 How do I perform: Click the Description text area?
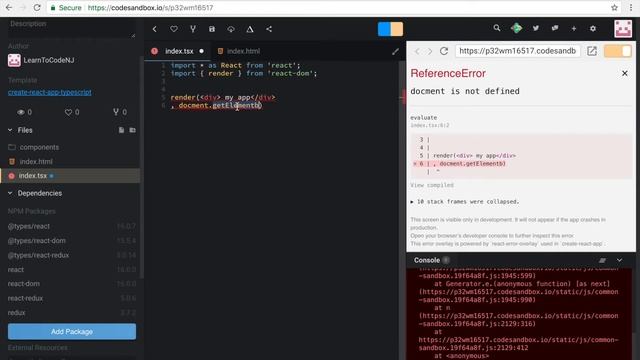(x=72, y=29)
